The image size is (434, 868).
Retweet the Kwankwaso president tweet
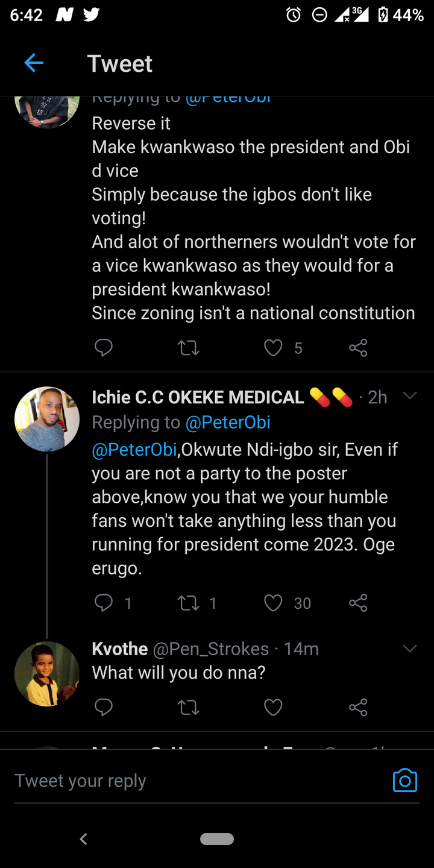click(189, 348)
